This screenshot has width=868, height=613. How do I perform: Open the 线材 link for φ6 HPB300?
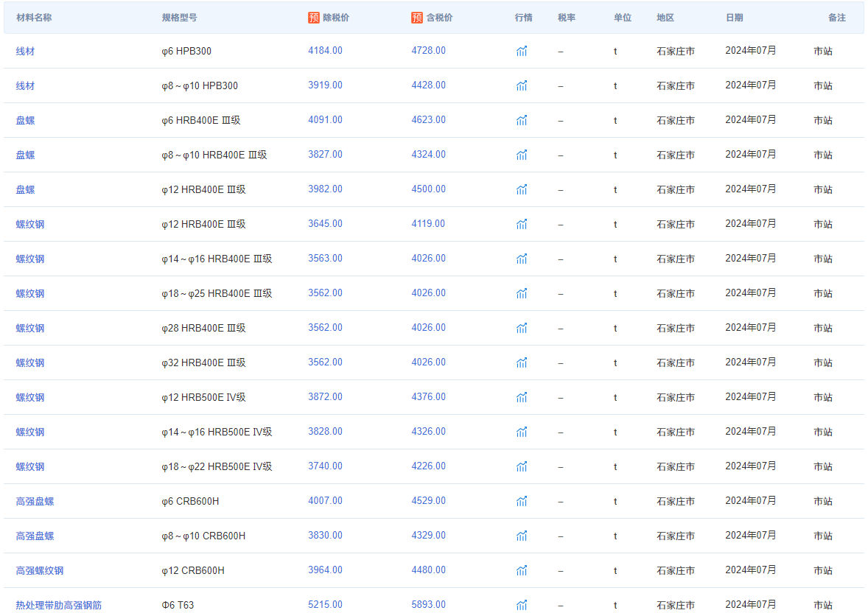click(25, 52)
